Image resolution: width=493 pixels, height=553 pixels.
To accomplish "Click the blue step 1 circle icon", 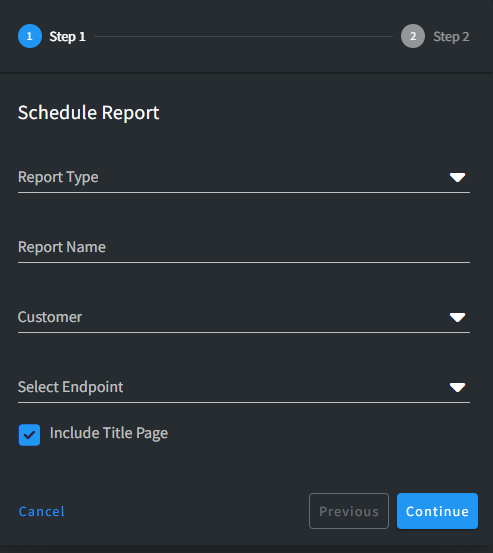I will pos(30,36).
